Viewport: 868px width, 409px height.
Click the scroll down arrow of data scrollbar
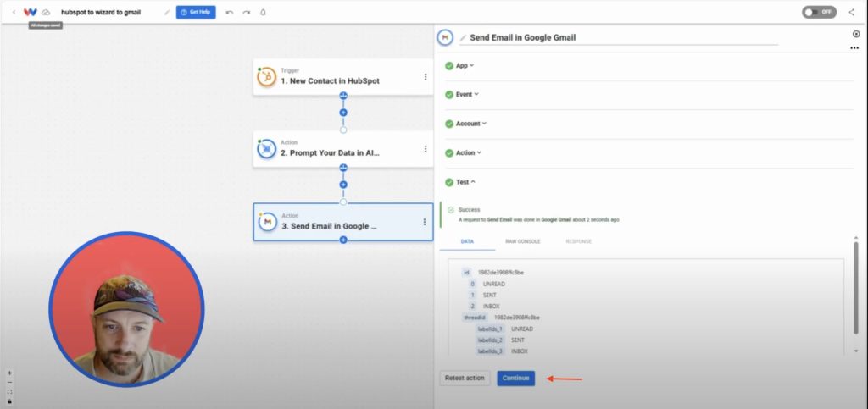(x=856, y=351)
